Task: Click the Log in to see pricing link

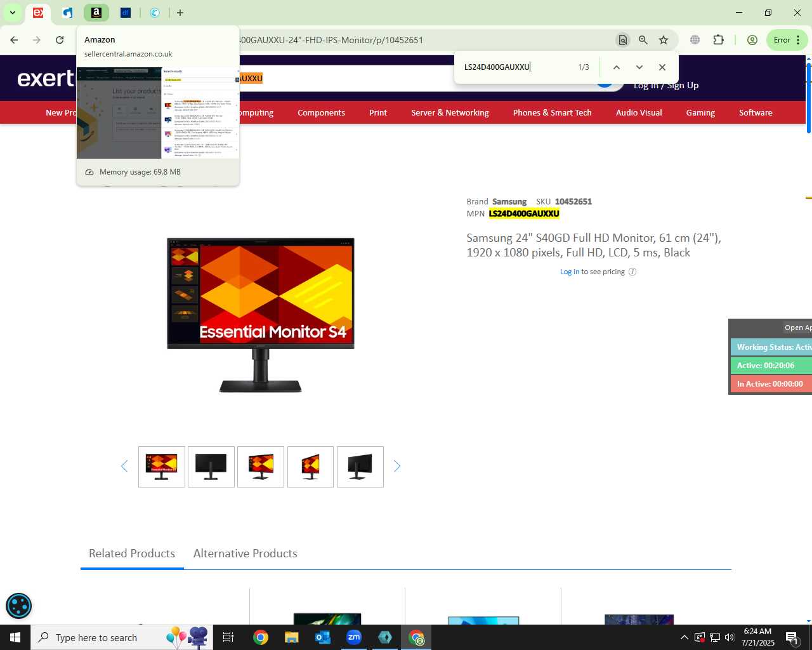Action: point(570,272)
